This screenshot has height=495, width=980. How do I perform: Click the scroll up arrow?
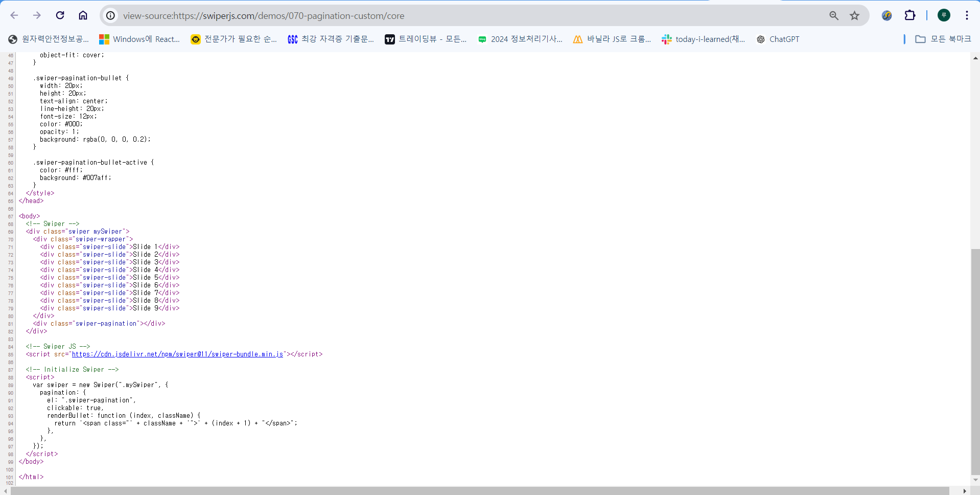tap(975, 58)
